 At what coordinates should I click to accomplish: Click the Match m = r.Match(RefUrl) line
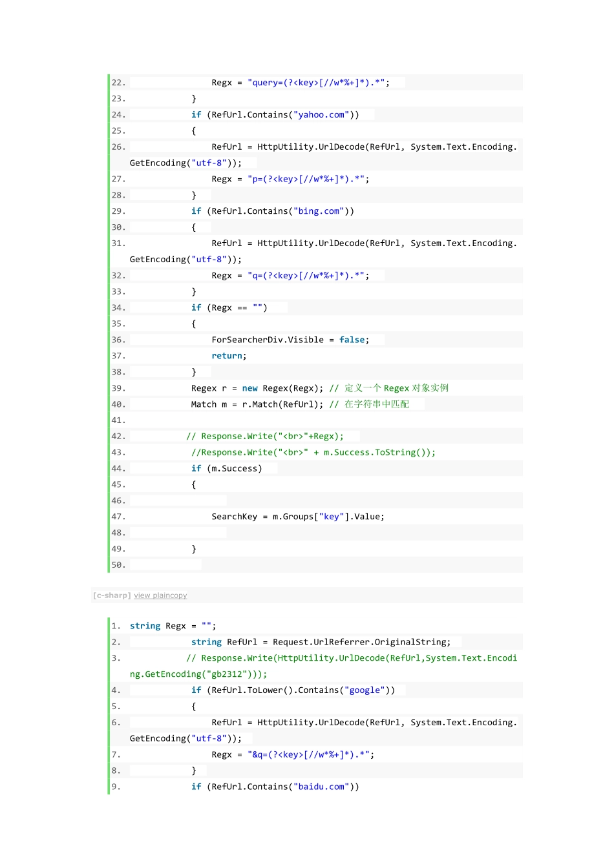point(257,404)
